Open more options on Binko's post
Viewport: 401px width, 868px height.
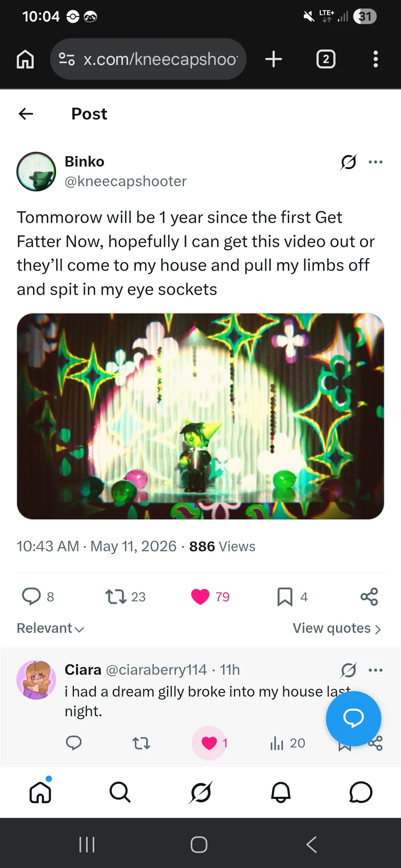tap(376, 162)
